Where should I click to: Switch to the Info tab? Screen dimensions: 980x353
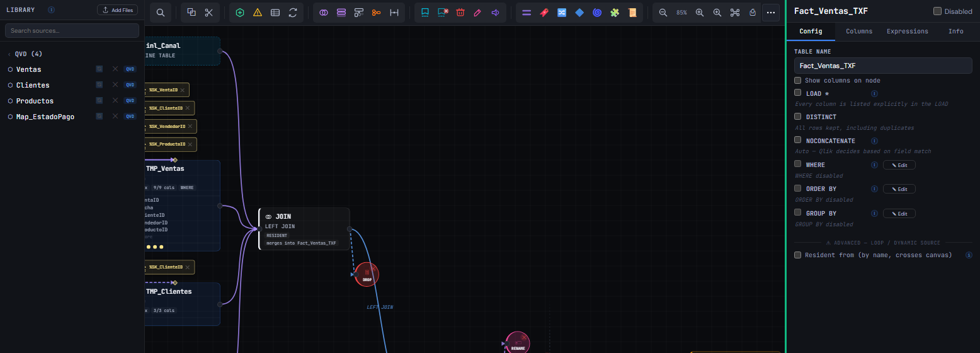(955, 31)
